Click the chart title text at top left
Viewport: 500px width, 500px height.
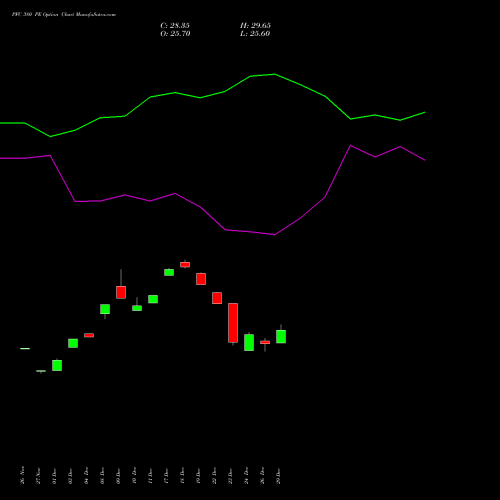pyautogui.click(x=64, y=15)
